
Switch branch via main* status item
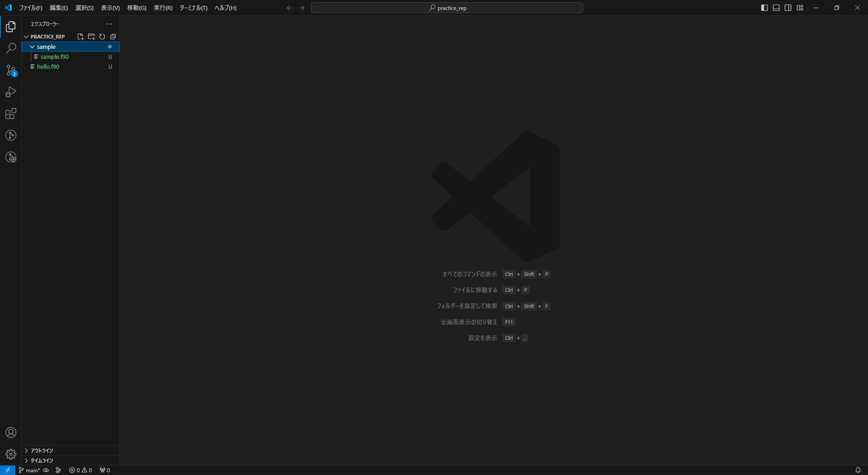29,470
